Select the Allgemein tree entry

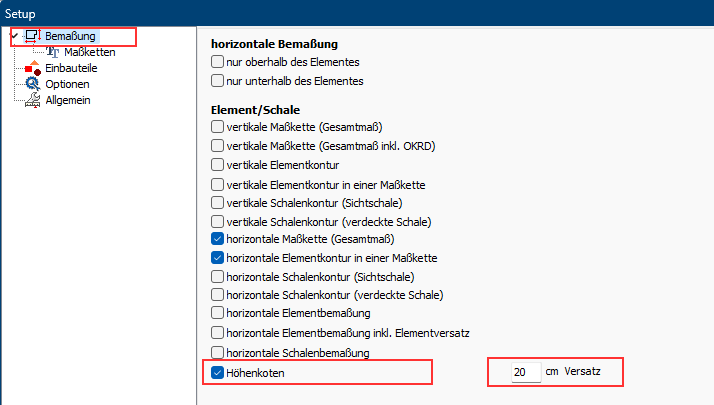click(x=68, y=100)
